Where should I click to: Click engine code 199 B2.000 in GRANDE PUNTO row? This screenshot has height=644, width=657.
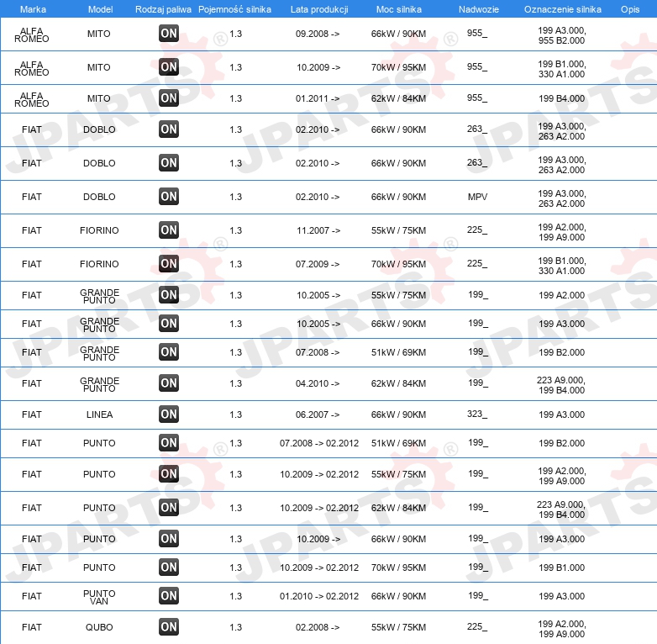[561, 352]
